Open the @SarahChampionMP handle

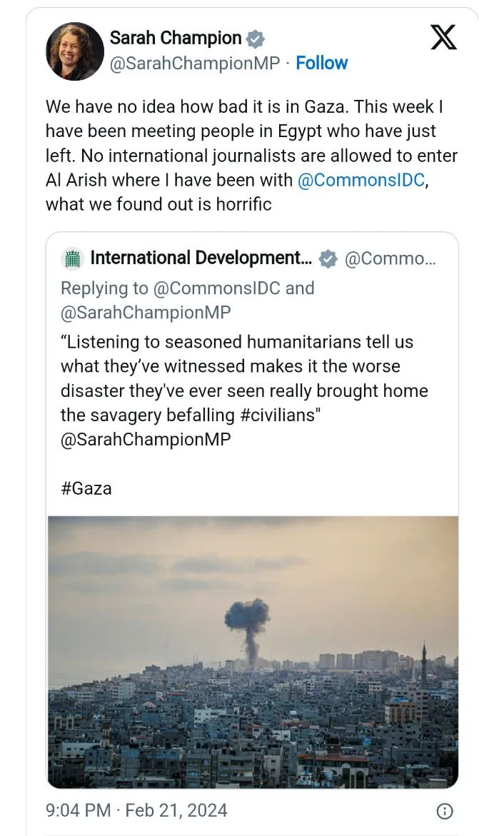coord(195,64)
